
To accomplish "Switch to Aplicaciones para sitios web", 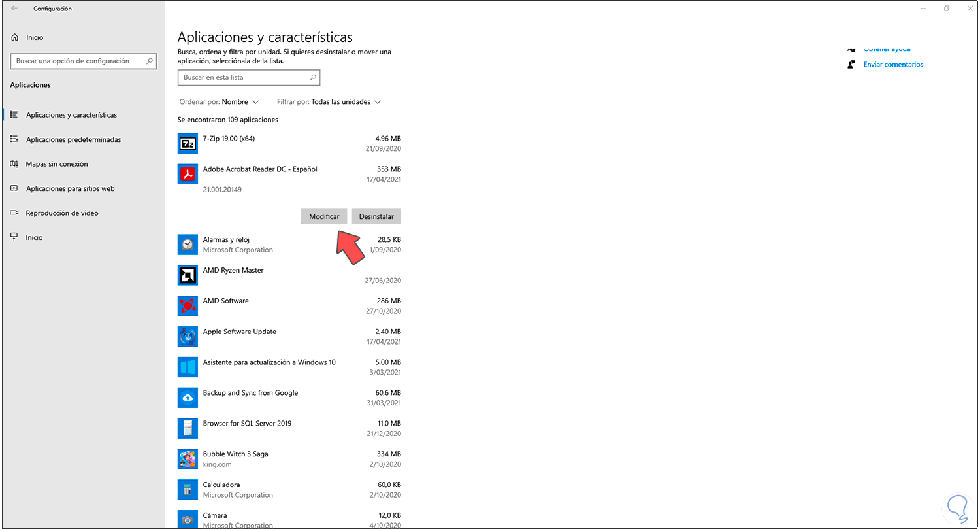I will pos(71,188).
